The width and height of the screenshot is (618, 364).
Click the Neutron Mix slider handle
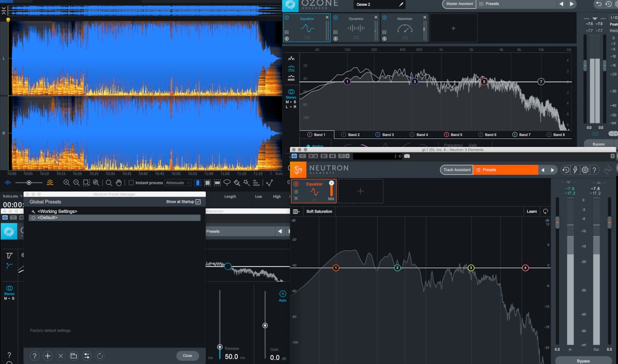point(332,183)
